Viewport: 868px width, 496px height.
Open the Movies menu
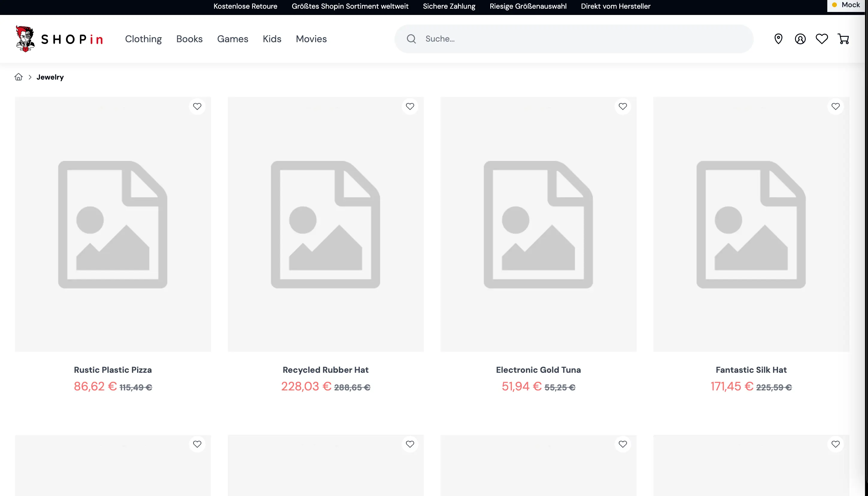pos(311,39)
